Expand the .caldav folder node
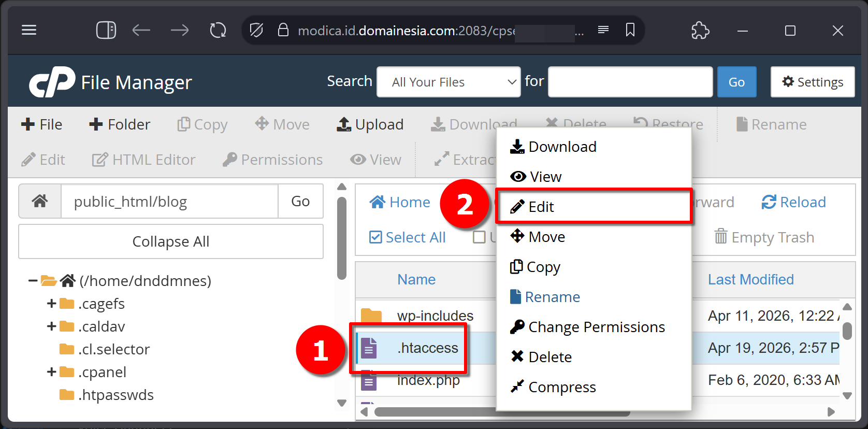This screenshot has height=429, width=868. click(x=51, y=326)
